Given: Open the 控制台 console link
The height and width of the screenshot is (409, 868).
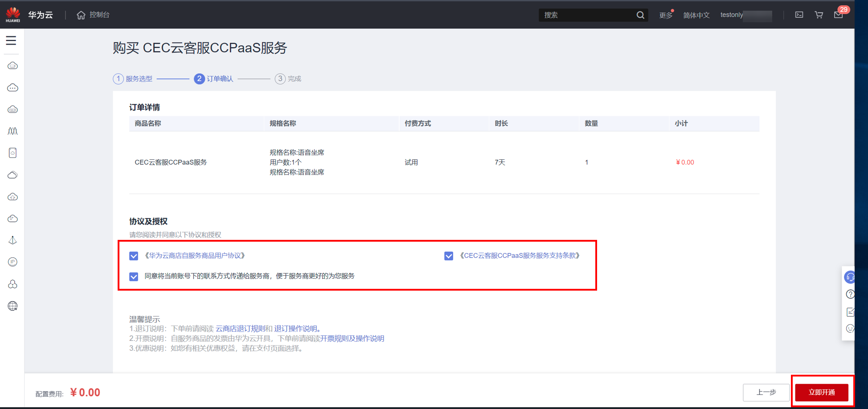Looking at the screenshot, I should click(x=99, y=15).
